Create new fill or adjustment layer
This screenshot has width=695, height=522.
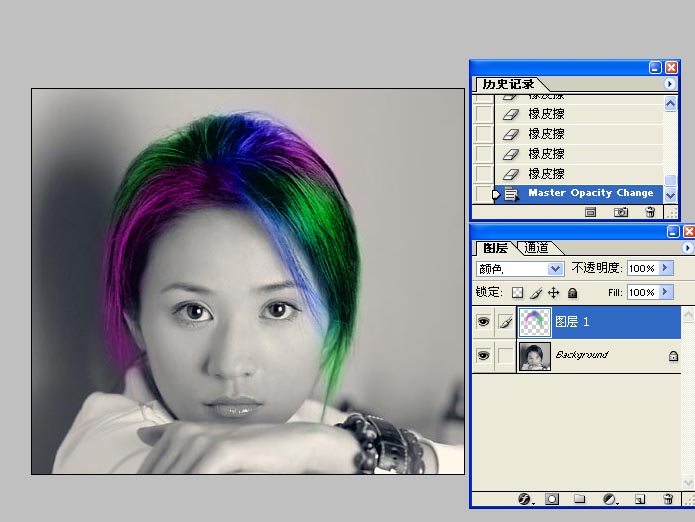(x=610, y=499)
